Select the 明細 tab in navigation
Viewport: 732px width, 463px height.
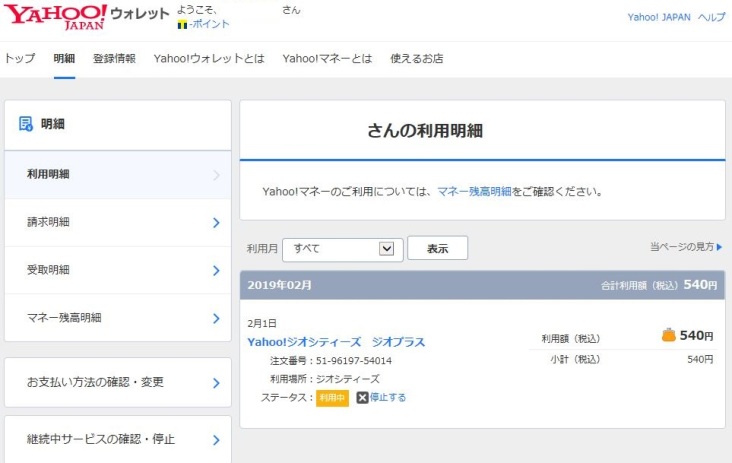[64, 58]
